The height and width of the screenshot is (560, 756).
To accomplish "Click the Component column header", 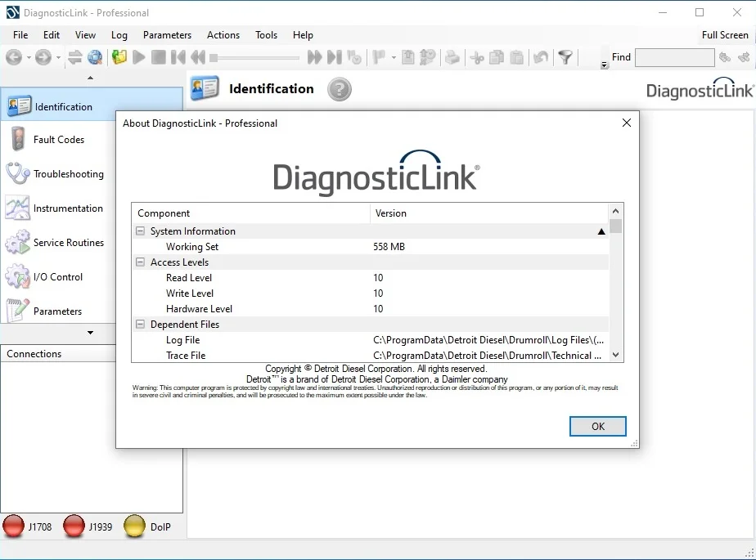I will click(250, 213).
